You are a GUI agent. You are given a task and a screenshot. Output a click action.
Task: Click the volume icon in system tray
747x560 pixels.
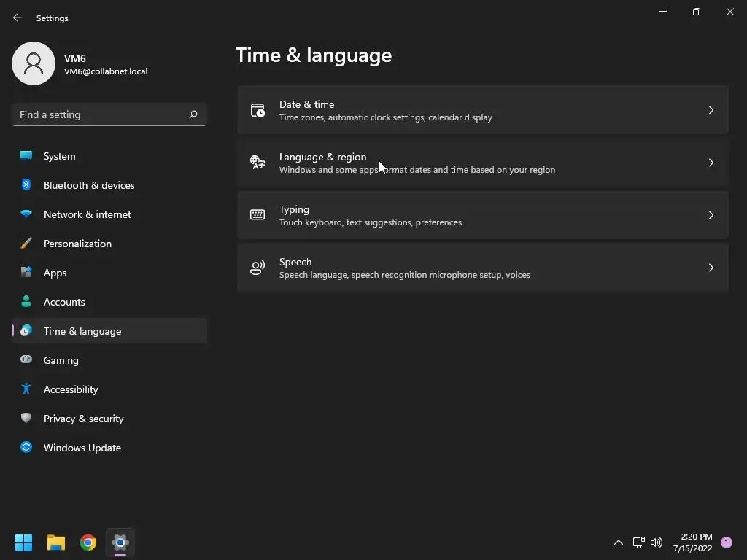pyautogui.click(x=657, y=542)
